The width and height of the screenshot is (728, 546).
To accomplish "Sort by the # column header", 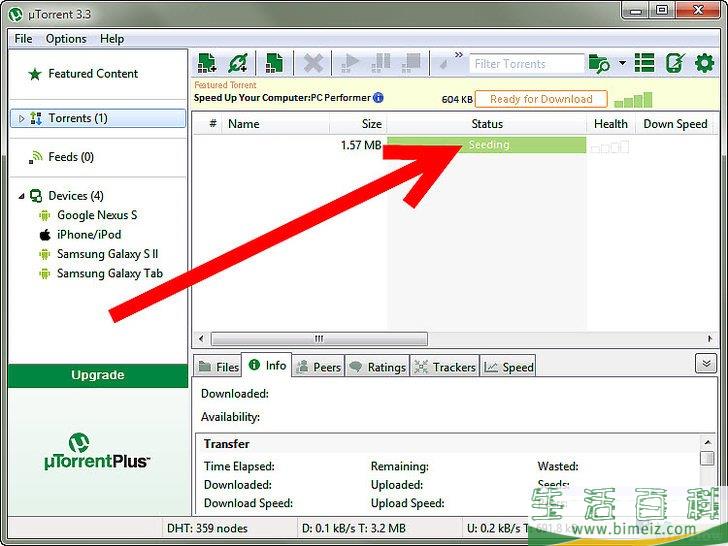I will coord(213,124).
